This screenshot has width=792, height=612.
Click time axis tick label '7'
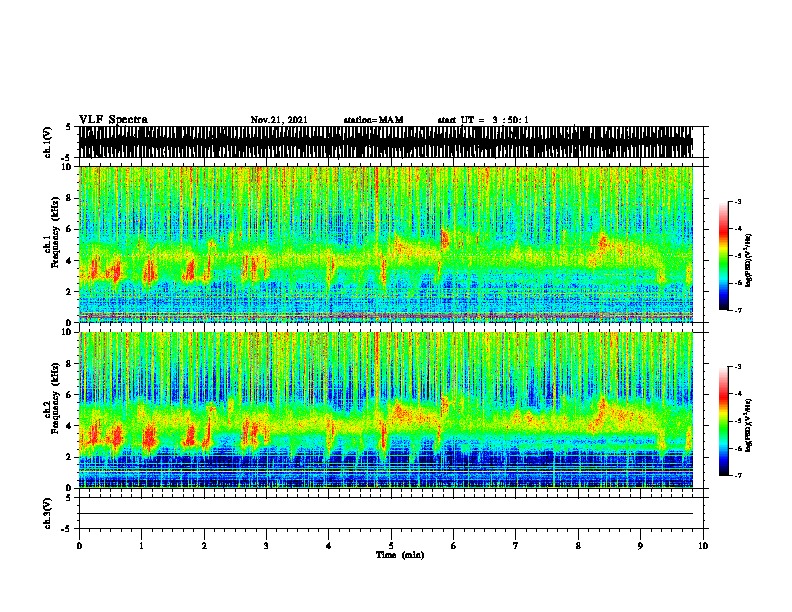coord(516,546)
